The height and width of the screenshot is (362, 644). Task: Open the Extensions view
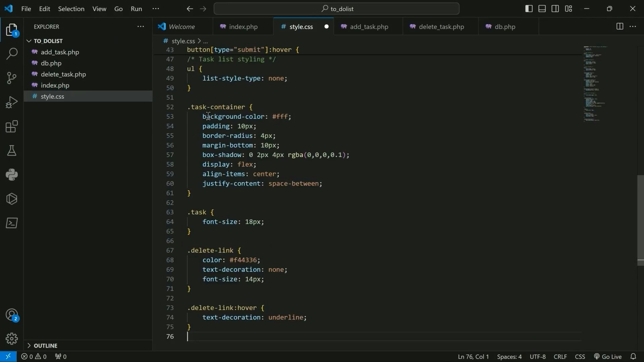pos(12,126)
